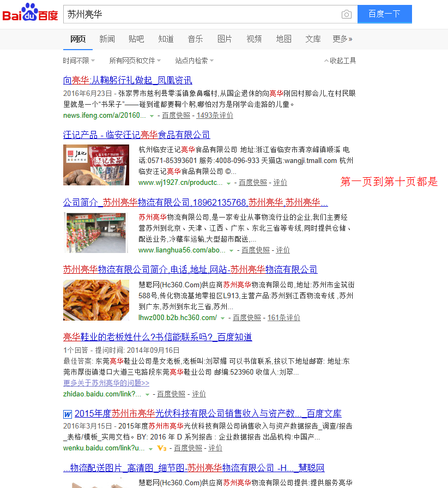Focus the search field containing 苏州亮华
Image resolution: width=448 pixels, height=488 pixels.
tap(210, 14)
